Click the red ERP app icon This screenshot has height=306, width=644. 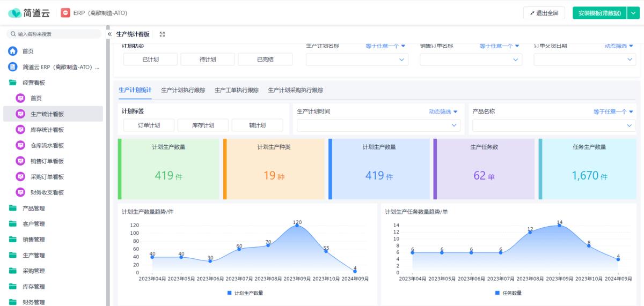(x=65, y=13)
